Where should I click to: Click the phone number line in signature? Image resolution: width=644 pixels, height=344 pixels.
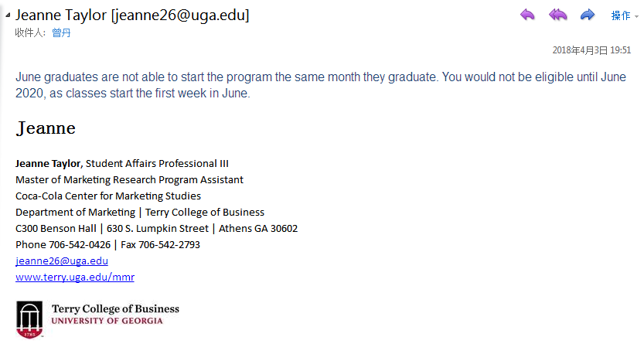coord(107,245)
